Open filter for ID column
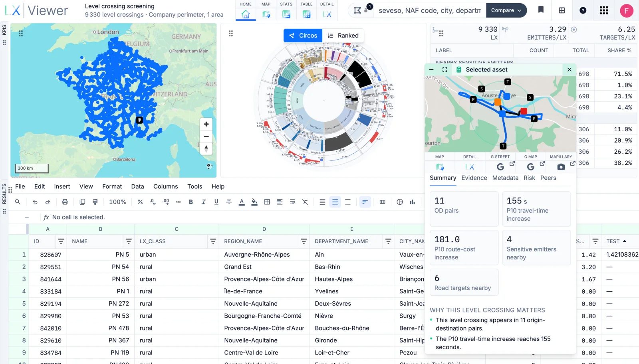This screenshot has width=639, height=364. click(61, 241)
